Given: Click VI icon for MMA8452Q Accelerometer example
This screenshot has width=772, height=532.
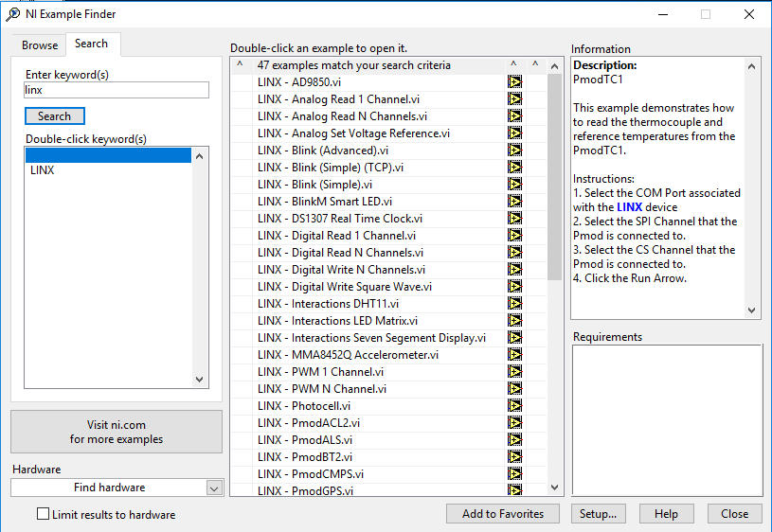Looking at the screenshot, I should [x=514, y=355].
